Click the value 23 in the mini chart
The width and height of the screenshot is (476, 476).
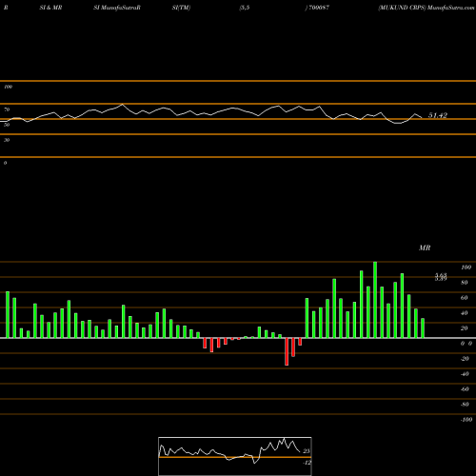[307, 451]
